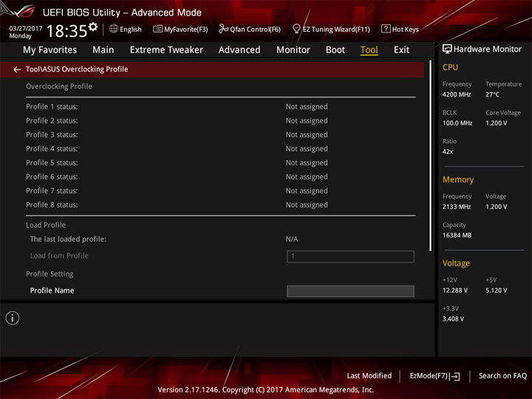Click the globe language icon
The width and height of the screenshot is (532, 399).
pyautogui.click(x=114, y=29)
